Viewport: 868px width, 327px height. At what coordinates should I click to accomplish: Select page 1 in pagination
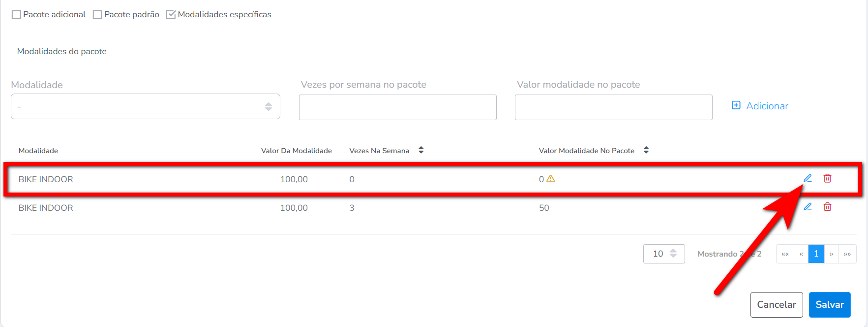point(816,254)
